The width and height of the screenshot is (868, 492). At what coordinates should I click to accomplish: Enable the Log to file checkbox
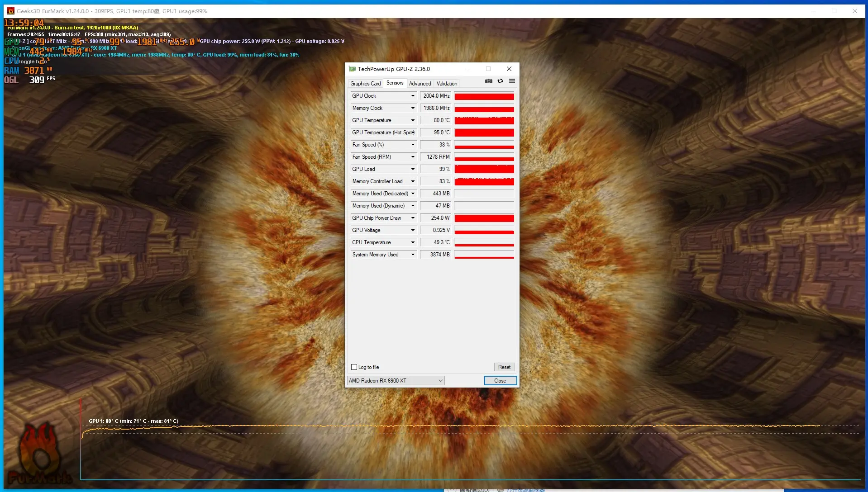coord(354,367)
